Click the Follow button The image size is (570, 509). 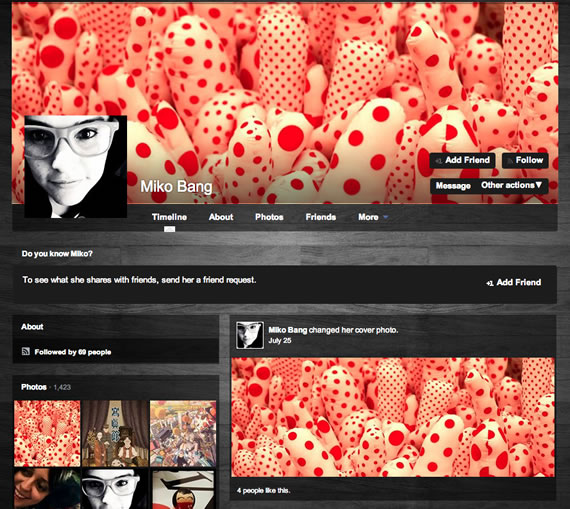pyautogui.click(x=525, y=160)
